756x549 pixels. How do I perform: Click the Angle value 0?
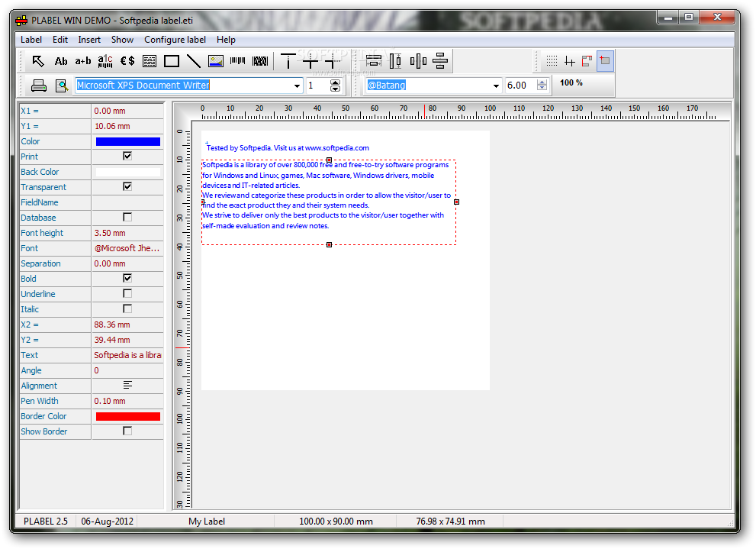point(127,370)
